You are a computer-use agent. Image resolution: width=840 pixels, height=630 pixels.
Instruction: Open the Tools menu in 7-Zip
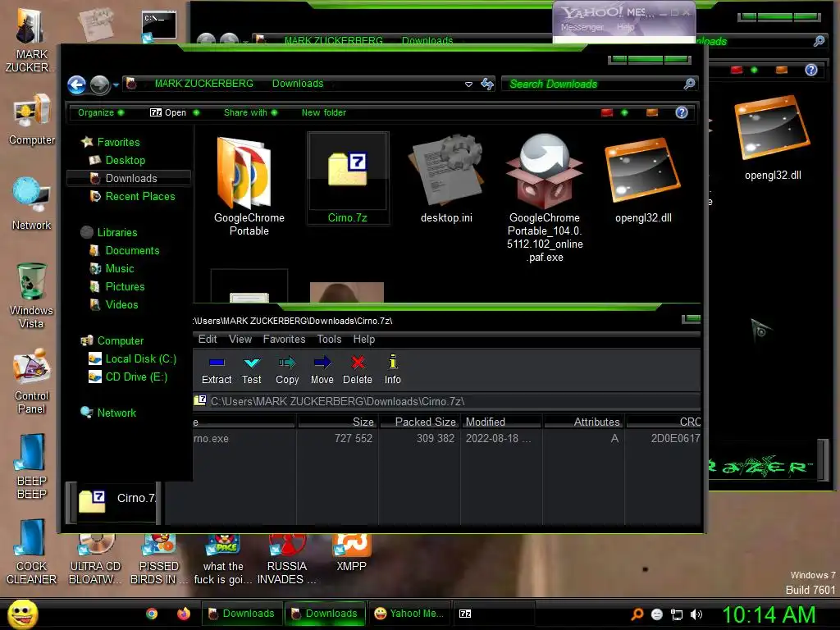point(329,339)
